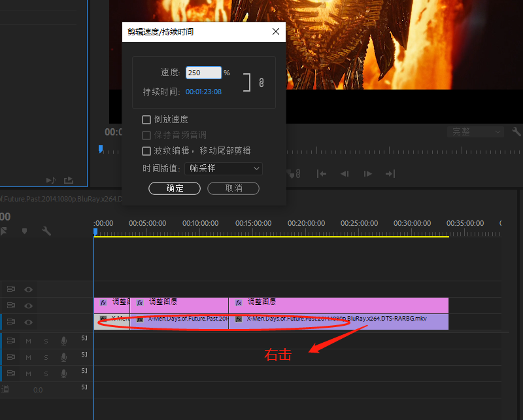Click the play audio preview icon
Image resolution: width=523 pixels, height=420 pixels.
pos(51,181)
